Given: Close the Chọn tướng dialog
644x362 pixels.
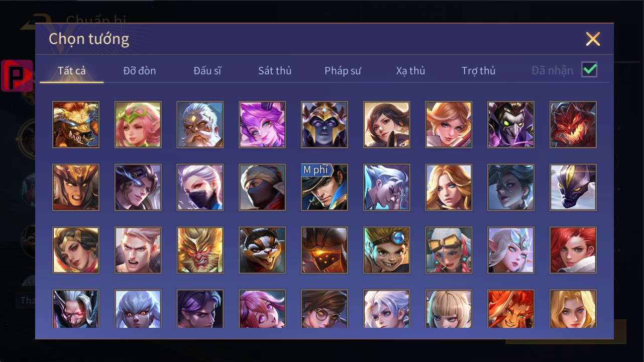Looking at the screenshot, I should (593, 39).
